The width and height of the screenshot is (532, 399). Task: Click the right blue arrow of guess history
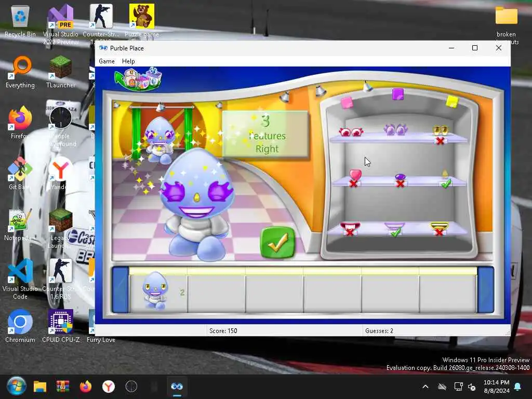coord(486,289)
